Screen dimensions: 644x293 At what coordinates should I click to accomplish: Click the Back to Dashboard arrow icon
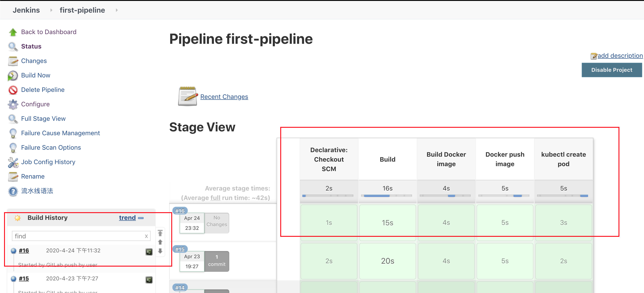tap(13, 32)
